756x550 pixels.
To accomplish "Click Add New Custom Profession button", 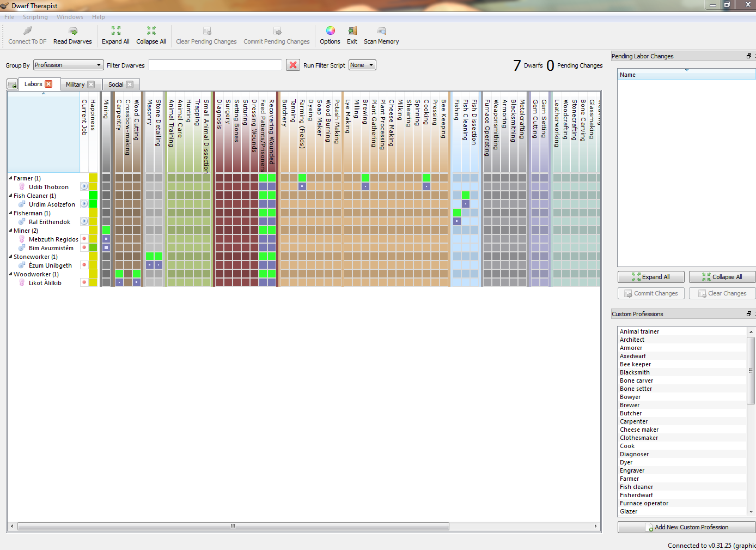I will pos(686,527).
